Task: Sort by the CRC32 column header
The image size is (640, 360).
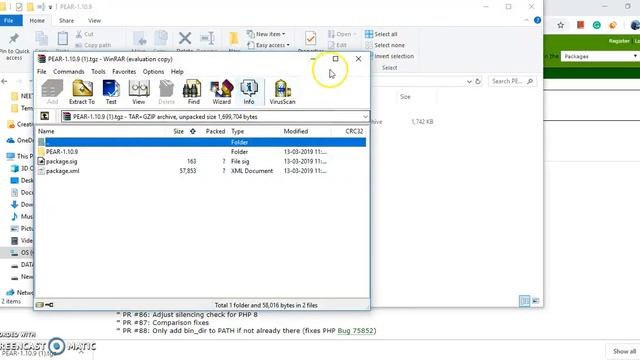Action: tap(354, 131)
